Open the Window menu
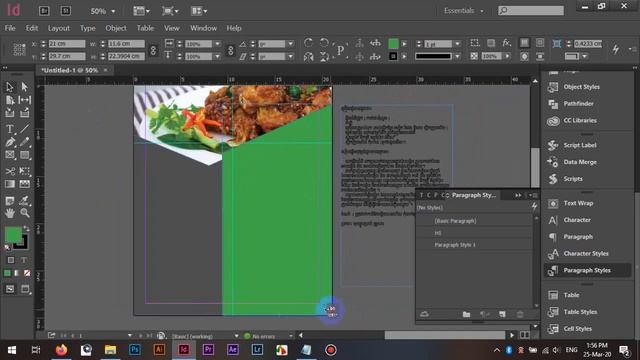Screen dimensions: 640x360 (203, 28)
